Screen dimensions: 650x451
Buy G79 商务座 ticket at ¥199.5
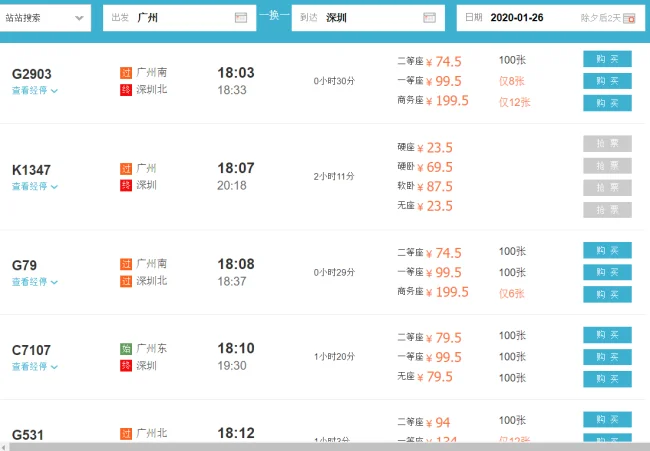[607, 294]
